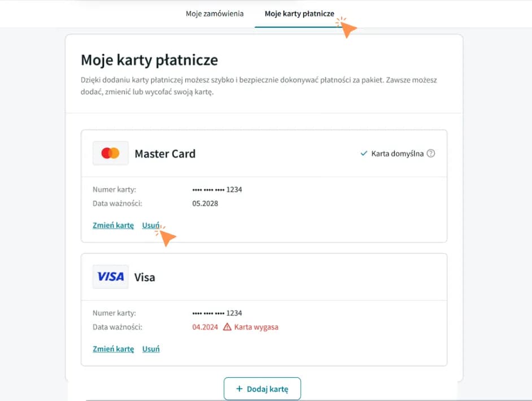Click Zmień kartę for the Visa card
The width and height of the screenshot is (532, 401).
113,349
